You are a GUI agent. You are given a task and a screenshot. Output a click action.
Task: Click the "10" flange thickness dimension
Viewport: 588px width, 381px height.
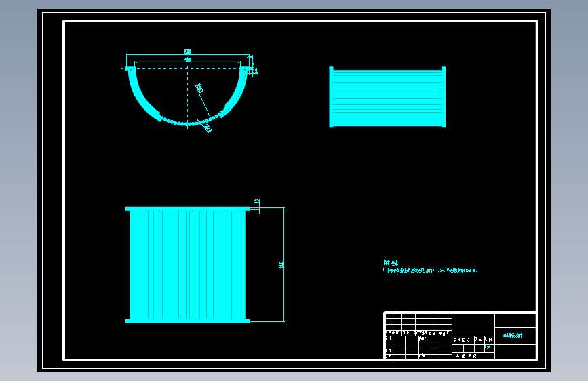[x=257, y=202]
